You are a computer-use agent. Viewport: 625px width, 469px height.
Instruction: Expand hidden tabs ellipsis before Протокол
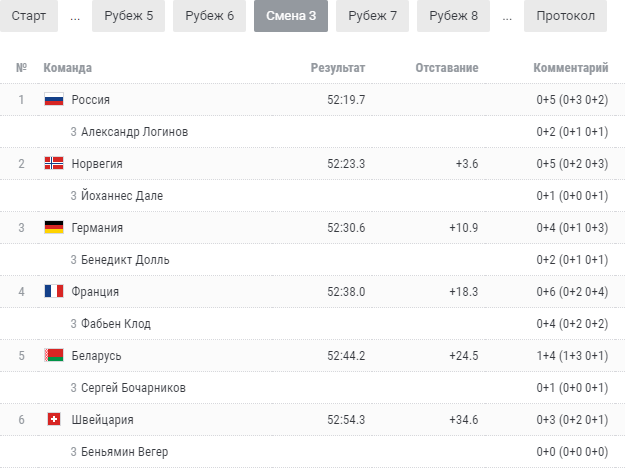pyautogui.click(x=507, y=18)
